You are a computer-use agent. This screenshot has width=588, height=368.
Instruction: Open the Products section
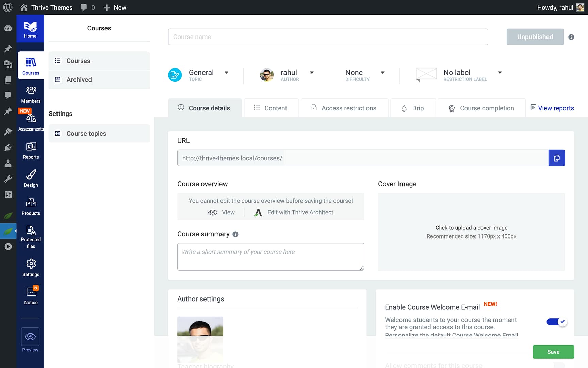[31, 205]
